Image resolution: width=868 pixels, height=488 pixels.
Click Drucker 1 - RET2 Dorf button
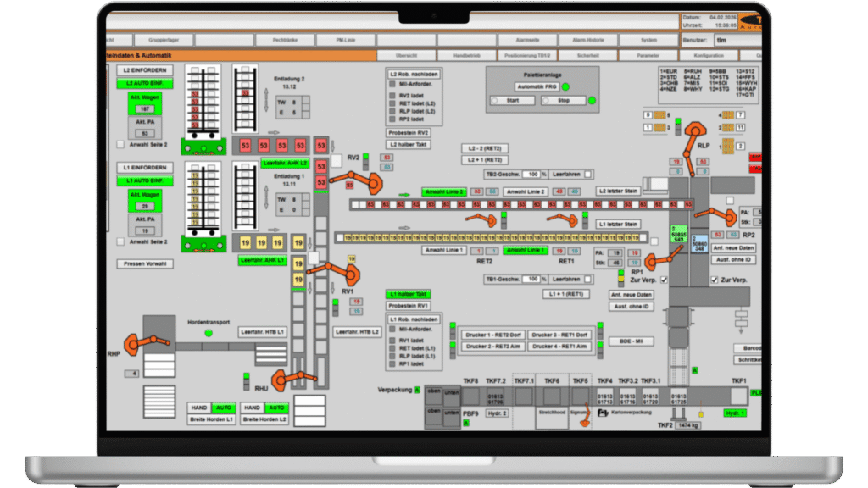(x=493, y=335)
